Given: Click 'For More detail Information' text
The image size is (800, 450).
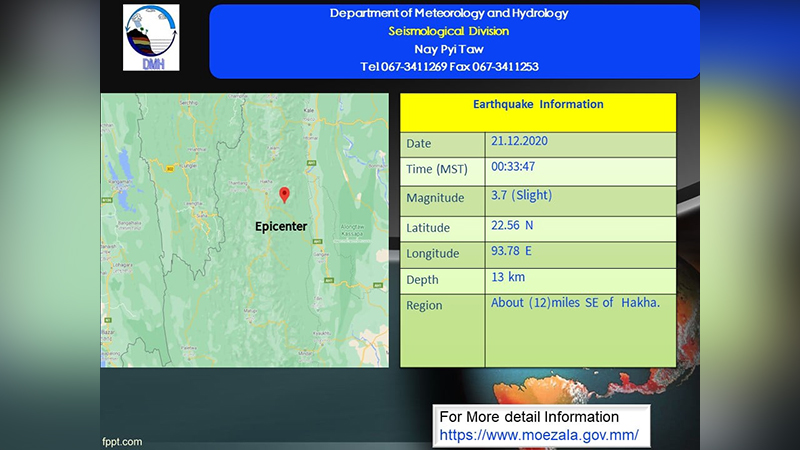Looking at the screenshot, I should (529, 417).
